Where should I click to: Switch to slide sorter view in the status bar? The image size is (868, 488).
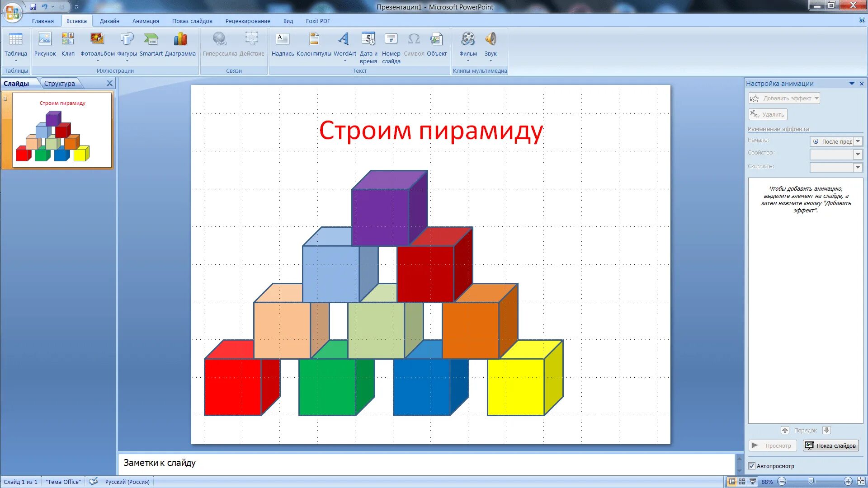pos(742,482)
